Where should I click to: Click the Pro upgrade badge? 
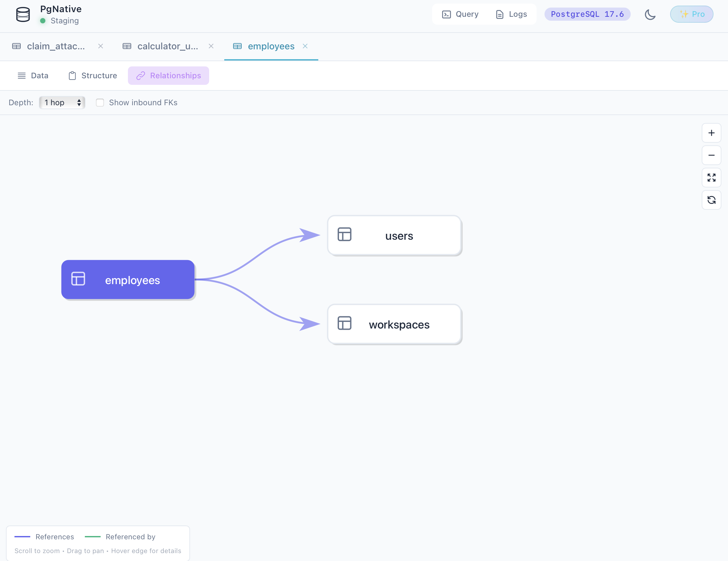pos(691,14)
